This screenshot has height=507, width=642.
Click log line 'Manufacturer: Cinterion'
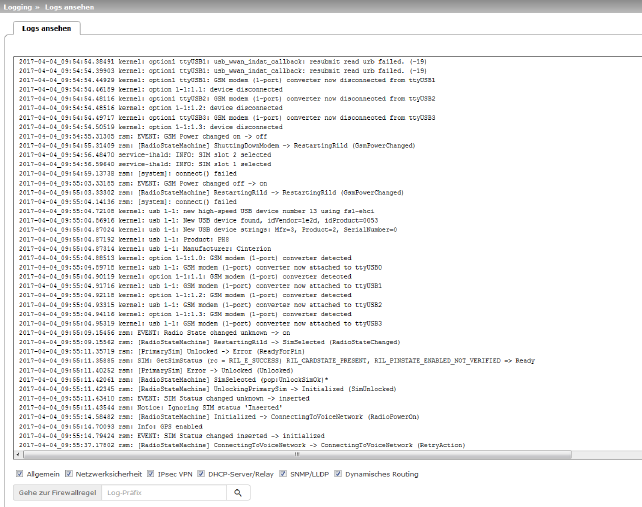click(145, 249)
